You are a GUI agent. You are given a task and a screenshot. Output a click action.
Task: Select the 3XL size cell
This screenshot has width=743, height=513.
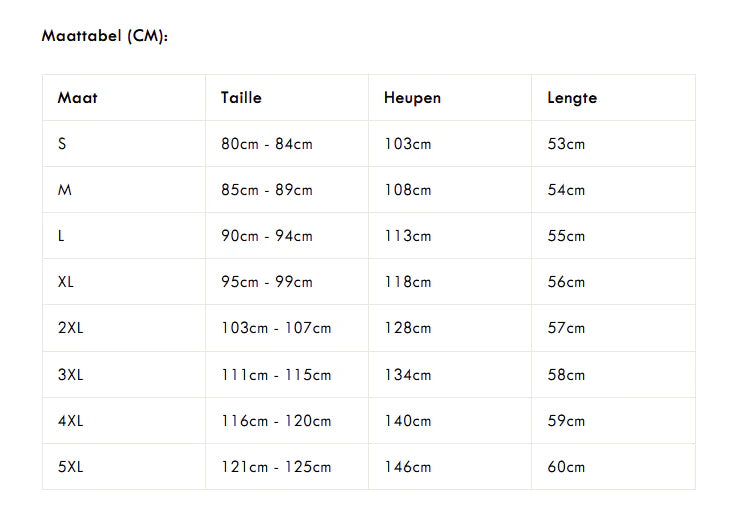pyautogui.click(x=70, y=375)
